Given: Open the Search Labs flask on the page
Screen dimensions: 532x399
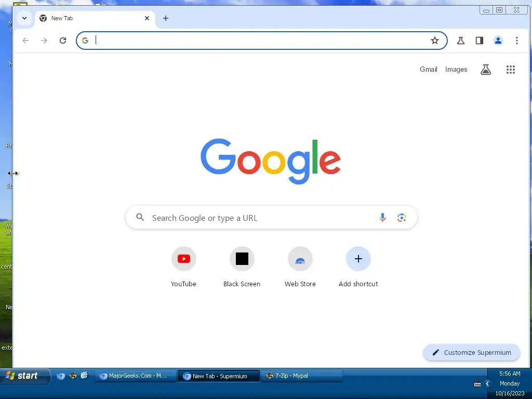Looking at the screenshot, I should [486, 70].
